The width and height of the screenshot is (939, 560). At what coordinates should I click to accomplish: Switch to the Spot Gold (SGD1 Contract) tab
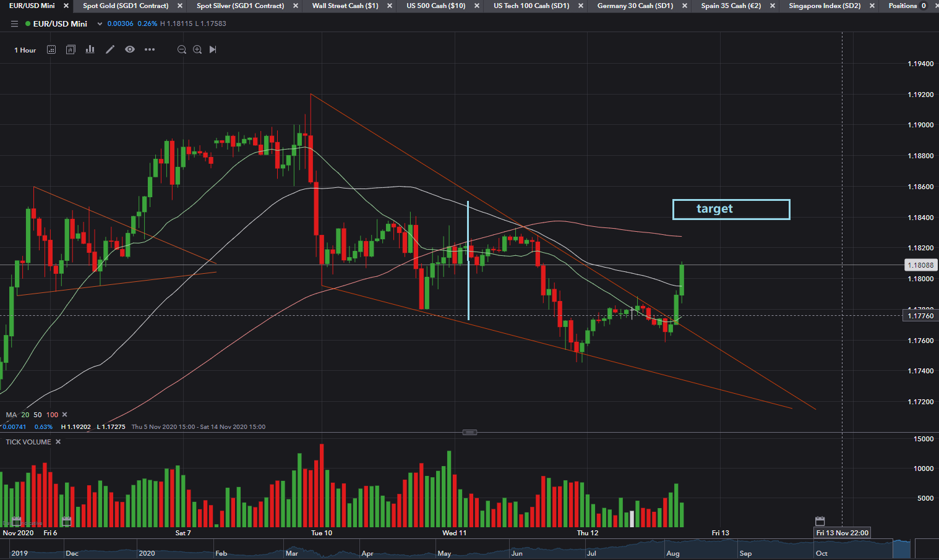click(126, 6)
